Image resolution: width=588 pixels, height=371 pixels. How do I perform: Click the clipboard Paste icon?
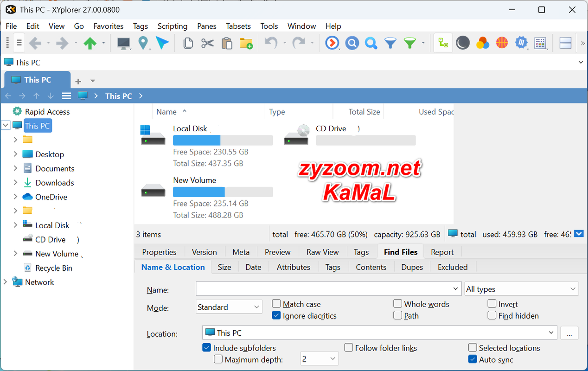(x=227, y=44)
